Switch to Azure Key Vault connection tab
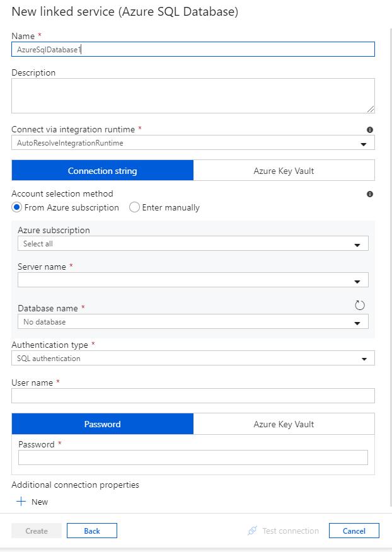This screenshot has width=392, height=552. (284, 170)
